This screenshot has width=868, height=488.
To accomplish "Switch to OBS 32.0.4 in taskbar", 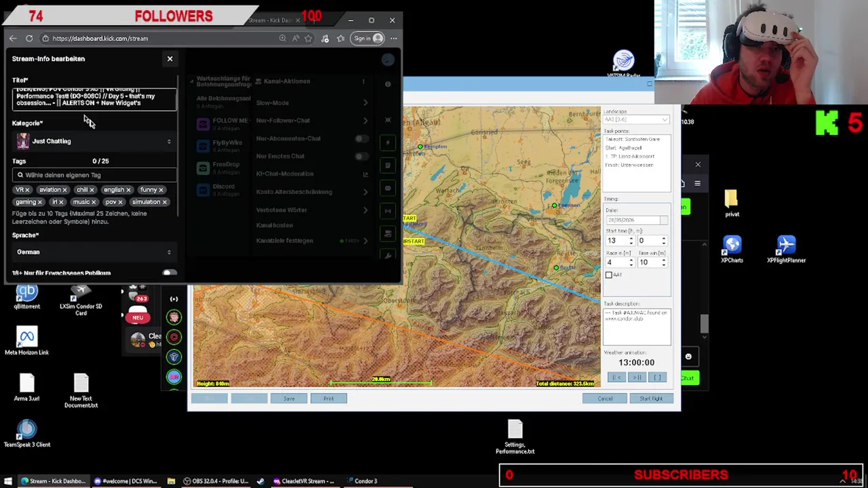I will [x=215, y=481].
